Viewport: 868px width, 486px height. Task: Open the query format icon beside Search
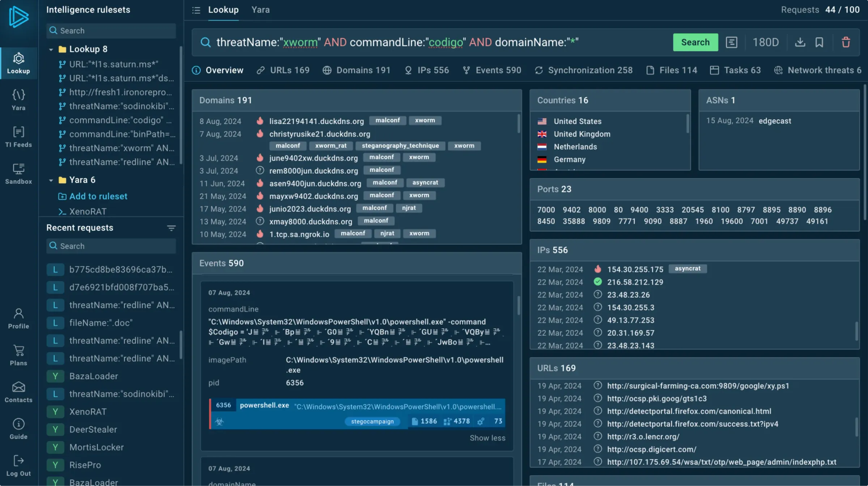point(731,42)
